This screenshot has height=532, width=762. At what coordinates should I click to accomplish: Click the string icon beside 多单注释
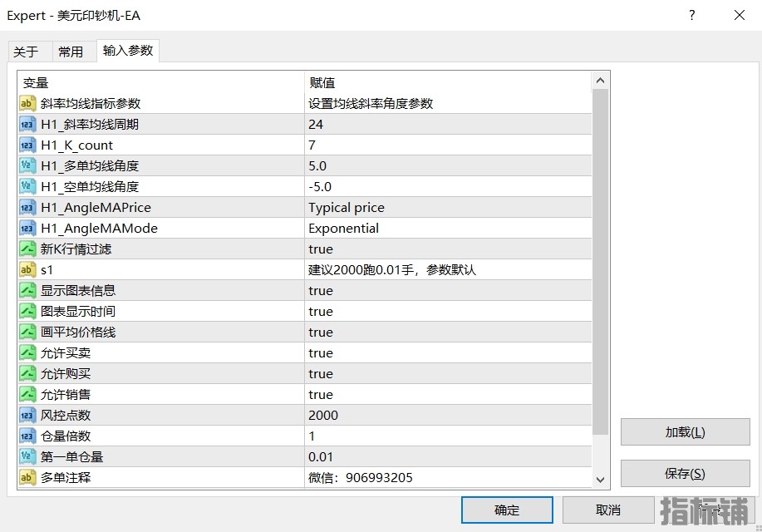(27, 478)
